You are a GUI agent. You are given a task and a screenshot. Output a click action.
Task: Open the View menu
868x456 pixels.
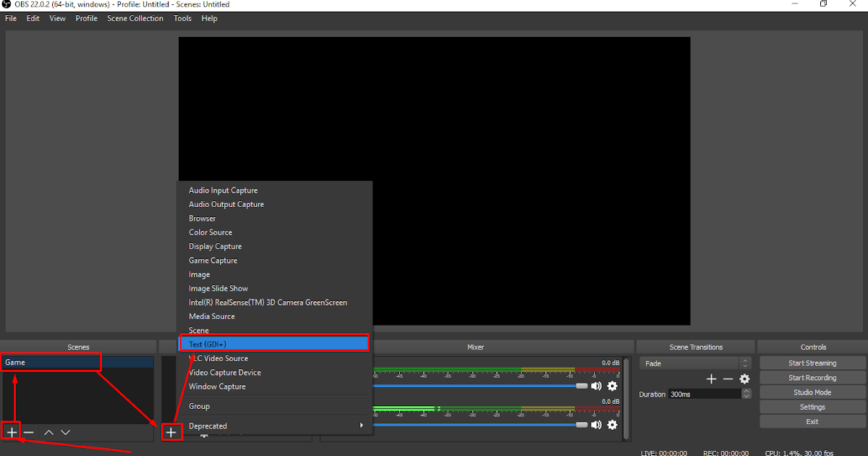point(58,18)
